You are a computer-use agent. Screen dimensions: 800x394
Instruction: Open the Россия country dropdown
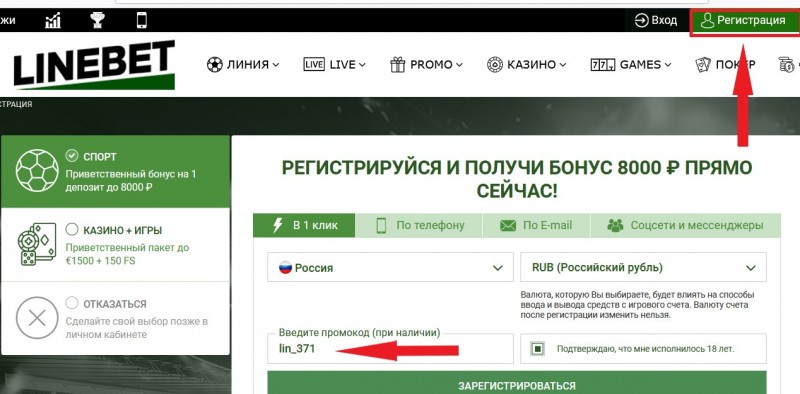click(x=390, y=267)
